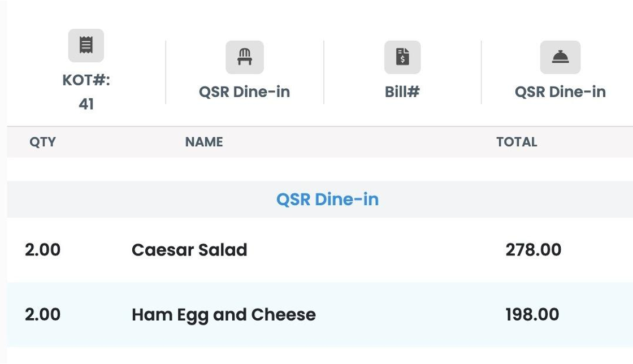Click the QTY column header
This screenshot has width=633, height=364.
click(x=42, y=142)
